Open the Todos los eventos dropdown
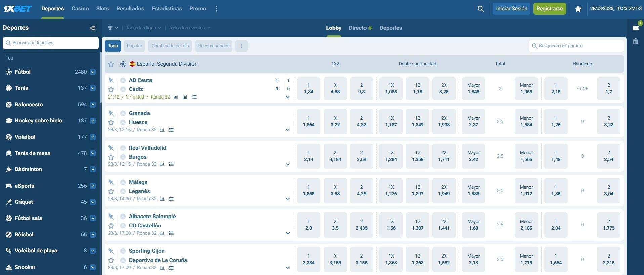The height and width of the screenshot is (275, 644). coord(189,28)
